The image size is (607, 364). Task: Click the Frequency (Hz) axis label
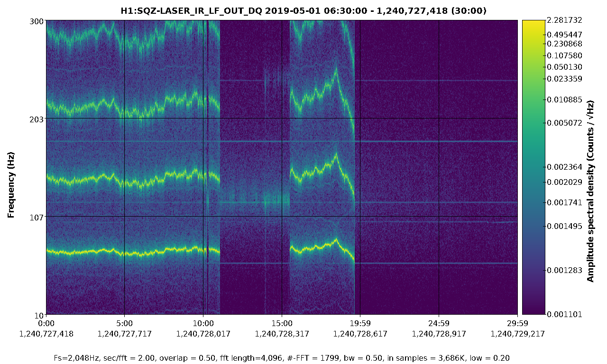coord(11,185)
